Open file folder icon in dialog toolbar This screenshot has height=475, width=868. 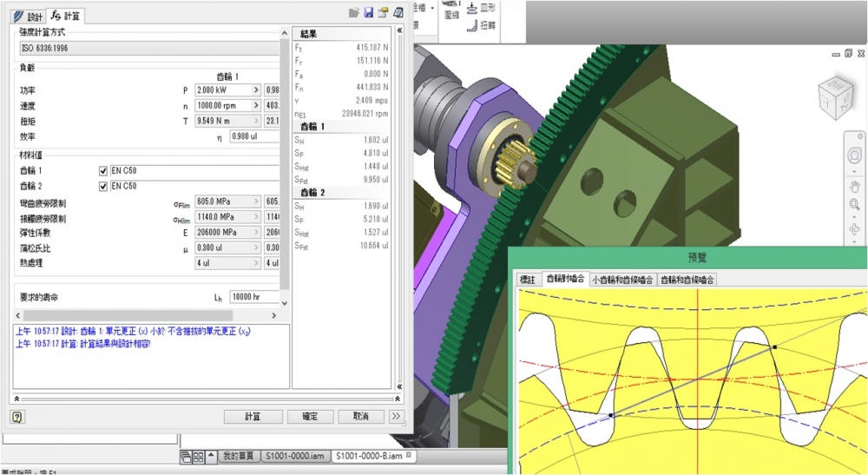pos(354,12)
